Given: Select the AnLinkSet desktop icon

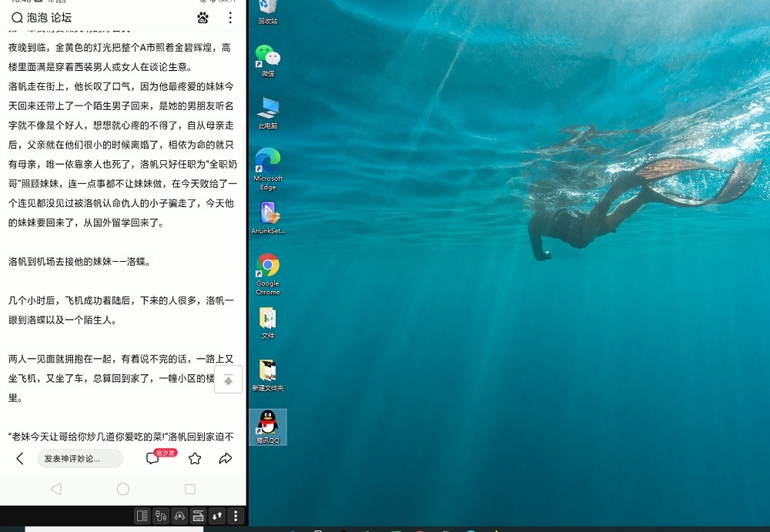Looking at the screenshot, I should point(268,218).
